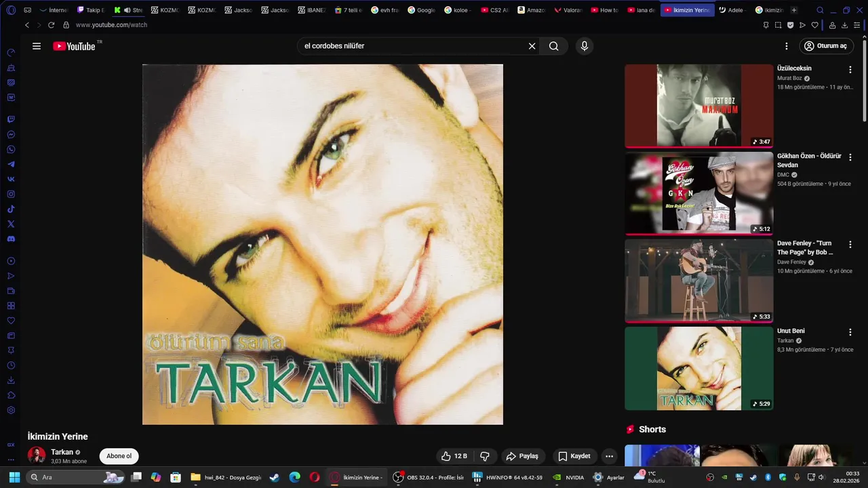Open browser downloads icon in toolbar
The width and height of the screenshot is (868, 488).
tap(845, 25)
